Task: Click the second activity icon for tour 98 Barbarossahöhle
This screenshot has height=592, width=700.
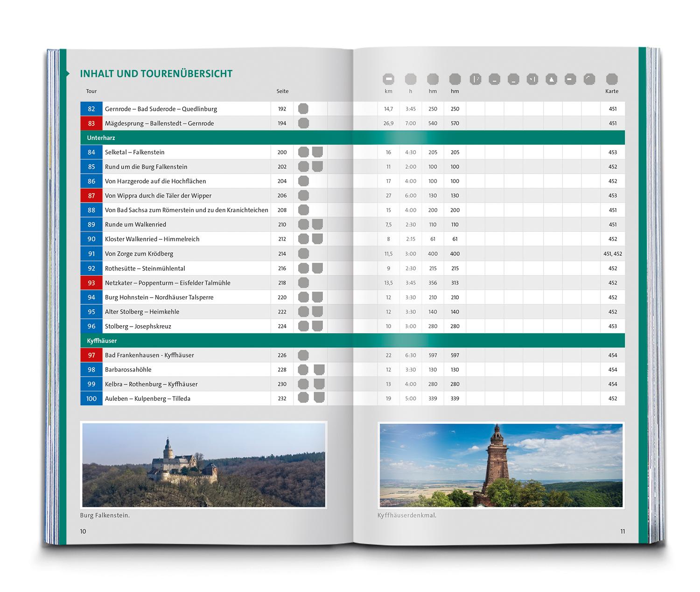Action: 319,369
